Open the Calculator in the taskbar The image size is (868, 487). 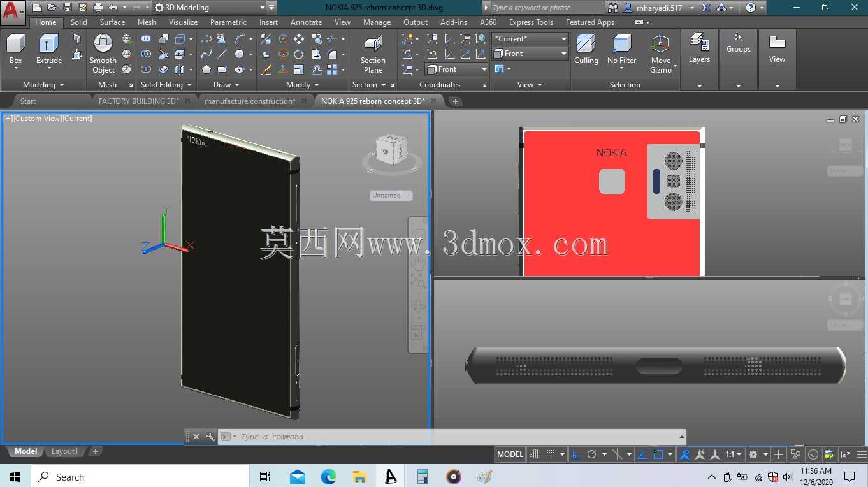[422, 477]
